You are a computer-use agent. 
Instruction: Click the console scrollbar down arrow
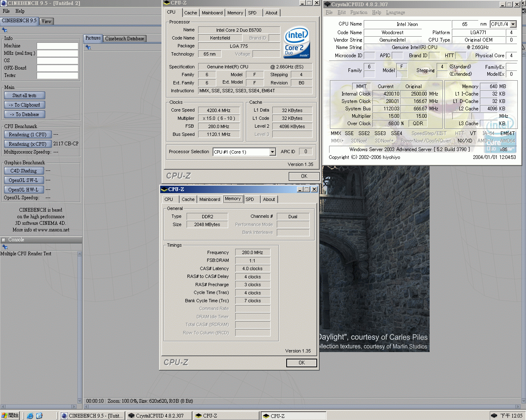80,401
